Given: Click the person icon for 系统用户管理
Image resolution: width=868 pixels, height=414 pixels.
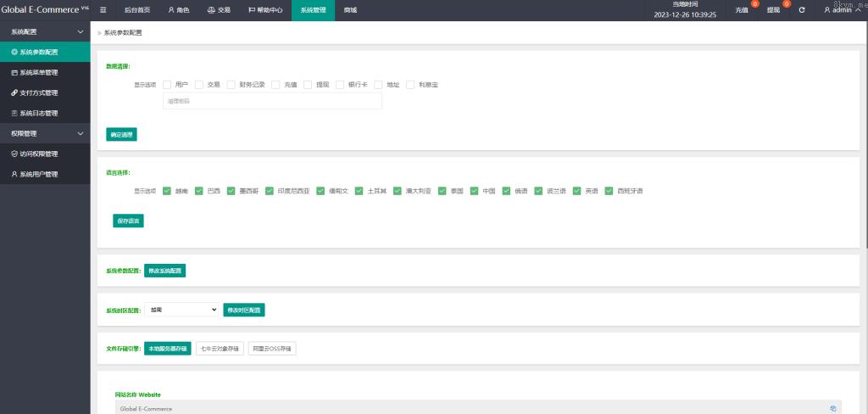Looking at the screenshot, I should 14,174.
